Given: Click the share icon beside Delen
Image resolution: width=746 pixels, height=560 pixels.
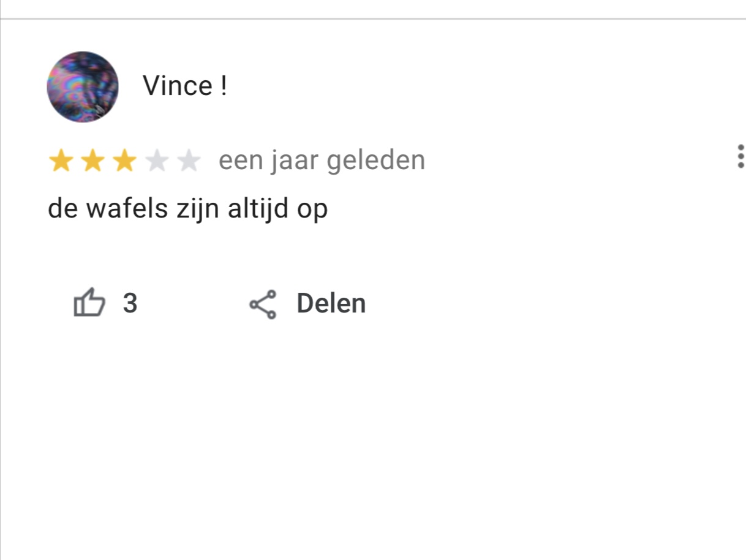Looking at the screenshot, I should pos(263,304).
